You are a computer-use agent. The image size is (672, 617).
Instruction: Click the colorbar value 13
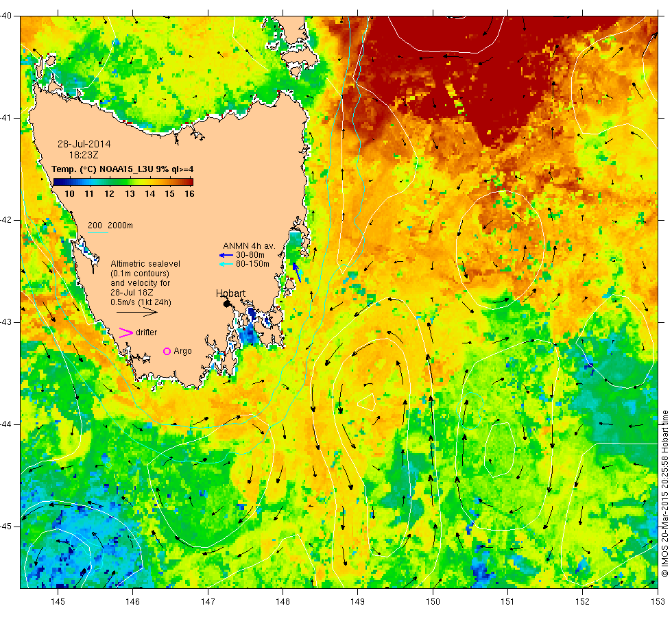pos(130,194)
